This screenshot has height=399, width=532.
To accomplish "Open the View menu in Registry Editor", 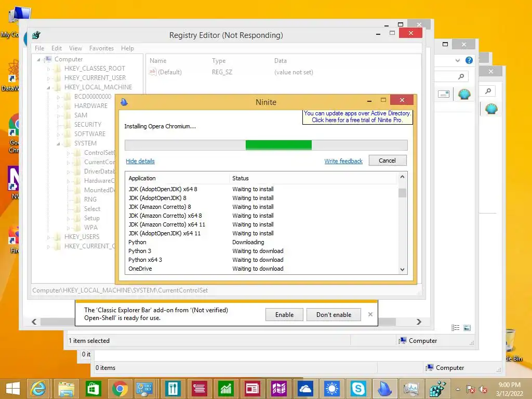I will point(75,48).
